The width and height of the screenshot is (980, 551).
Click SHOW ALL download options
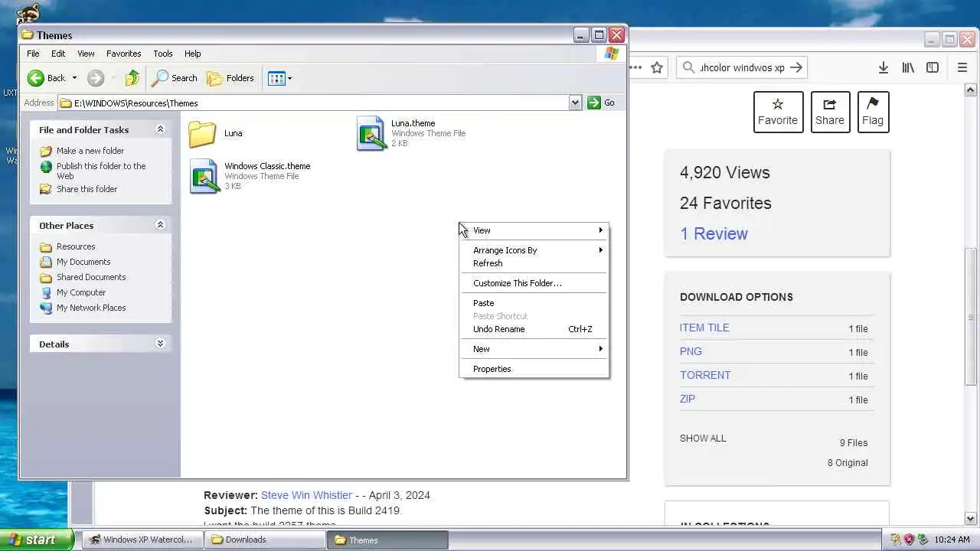tap(703, 439)
